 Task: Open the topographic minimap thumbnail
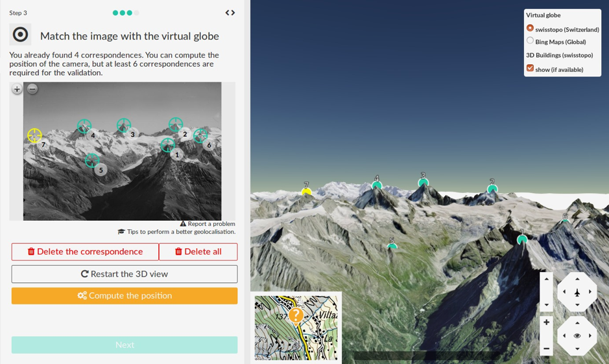click(x=296, y=328)
